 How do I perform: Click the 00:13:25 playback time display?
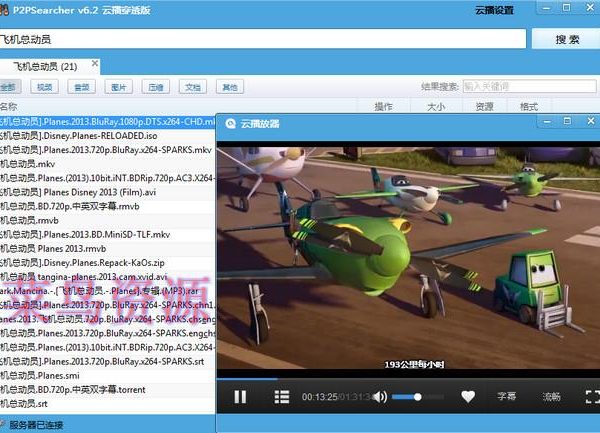point(319,397)
